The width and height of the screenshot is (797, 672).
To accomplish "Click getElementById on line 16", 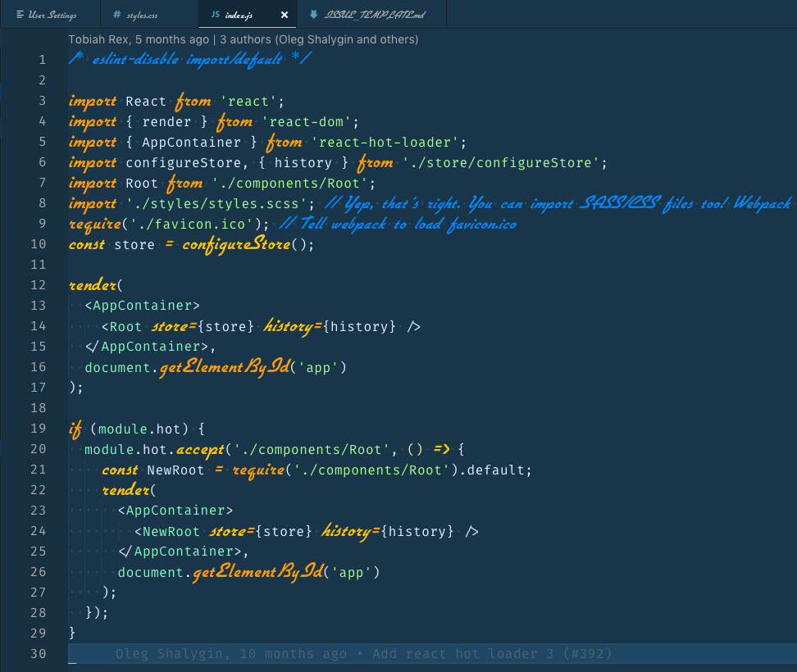I will (x=225, y=367).
